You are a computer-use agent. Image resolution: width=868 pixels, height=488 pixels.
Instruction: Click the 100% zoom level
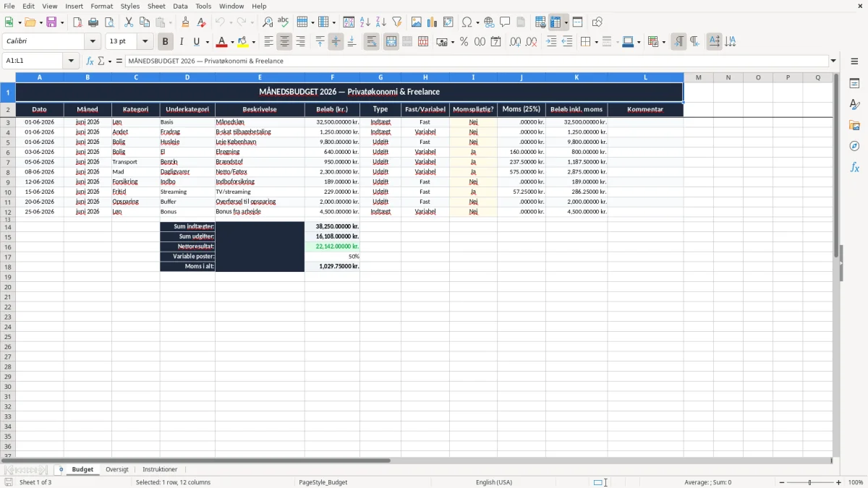(x=856, y=482)
